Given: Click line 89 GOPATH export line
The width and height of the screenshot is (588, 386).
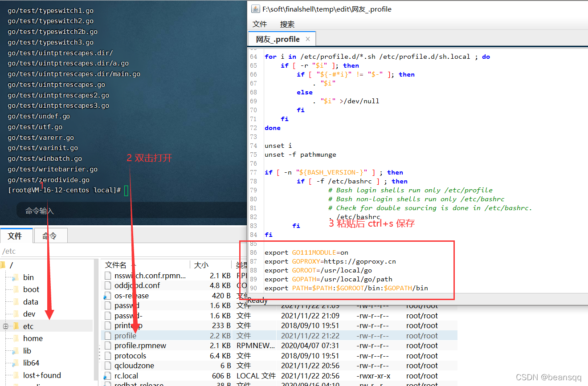Looking at the screenshot, I should pyautogui.click(x=328, y=279).
